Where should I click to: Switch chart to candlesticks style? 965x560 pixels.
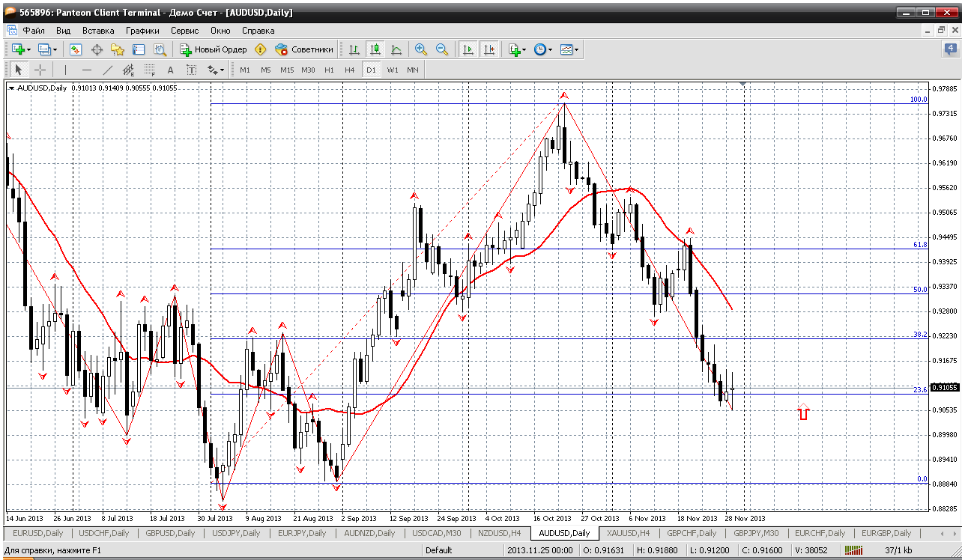pyautogui.click(x=375, y=49)
